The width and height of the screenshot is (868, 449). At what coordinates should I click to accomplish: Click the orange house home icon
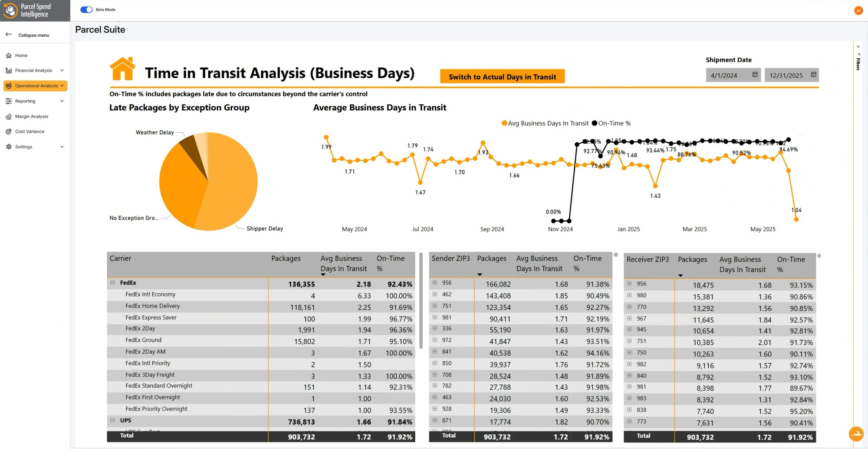[x=122, y=69]
